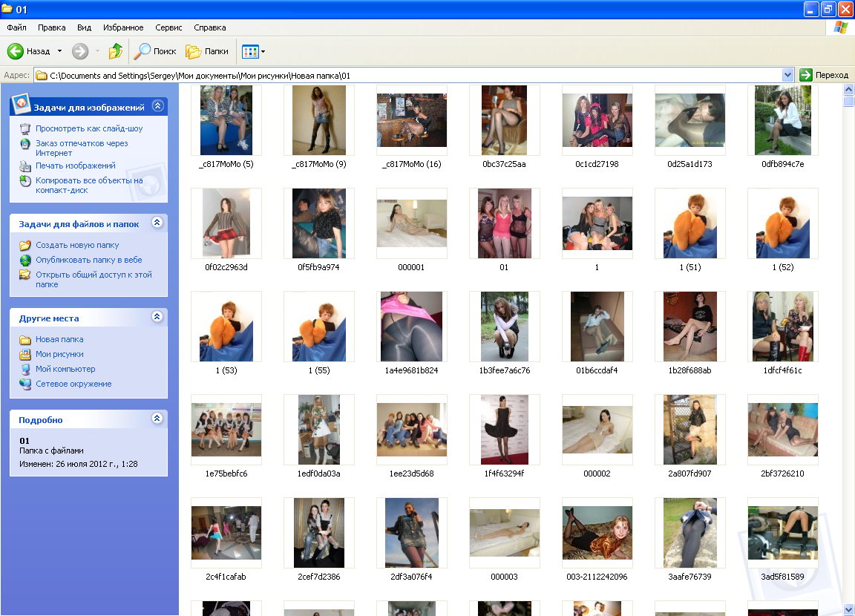The width and height of the screenshot is (855, 616).
Task: Click the CD icon for Копировать все объекты
Action: pyautogui.click(x=25, y=181)
